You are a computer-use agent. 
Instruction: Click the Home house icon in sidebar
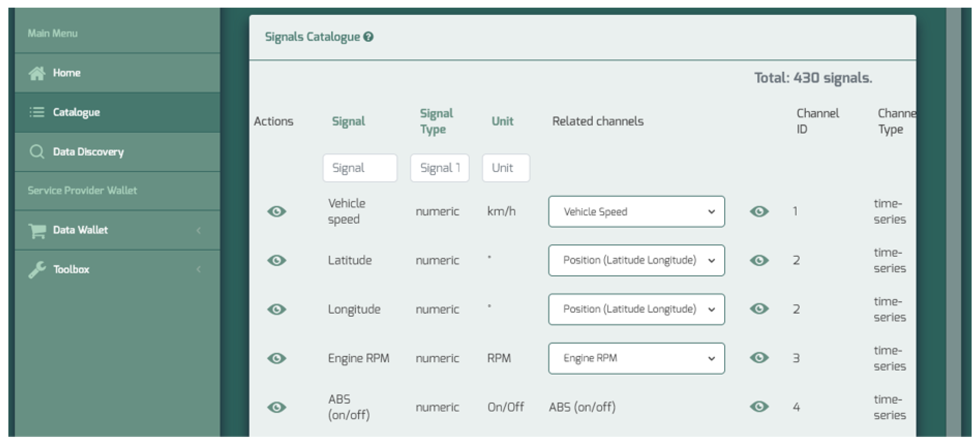tap(37, 73)
